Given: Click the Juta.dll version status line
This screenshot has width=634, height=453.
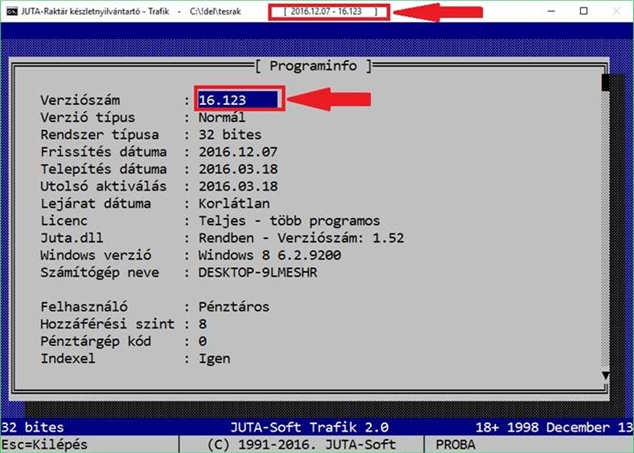Looking at the screenshot, I should (x=301, y=238).
